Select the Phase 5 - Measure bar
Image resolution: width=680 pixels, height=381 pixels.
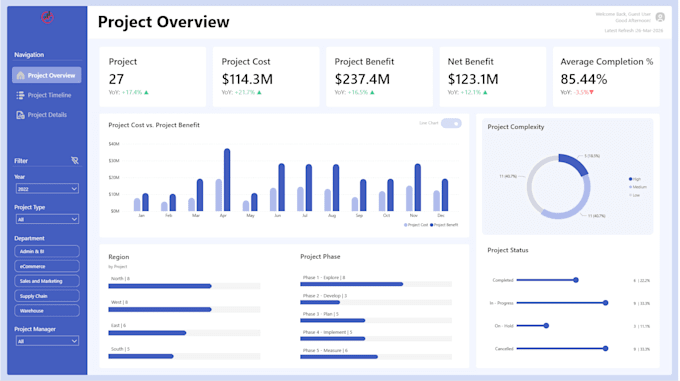coord(339,357)
